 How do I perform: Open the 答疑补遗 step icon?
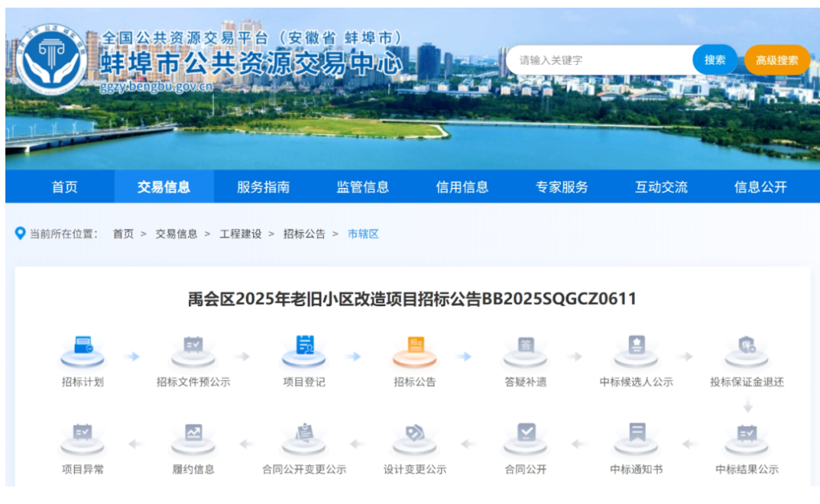click(525, 351)
